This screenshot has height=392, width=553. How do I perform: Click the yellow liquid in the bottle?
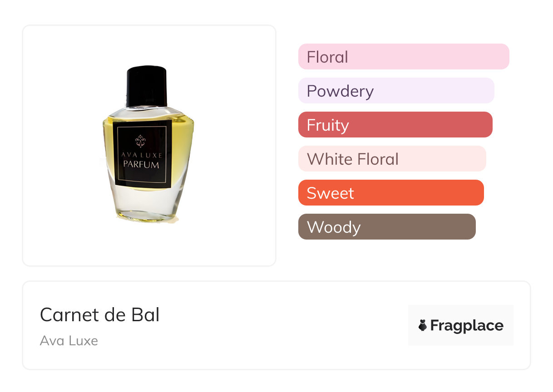click(x=182, y=136)
